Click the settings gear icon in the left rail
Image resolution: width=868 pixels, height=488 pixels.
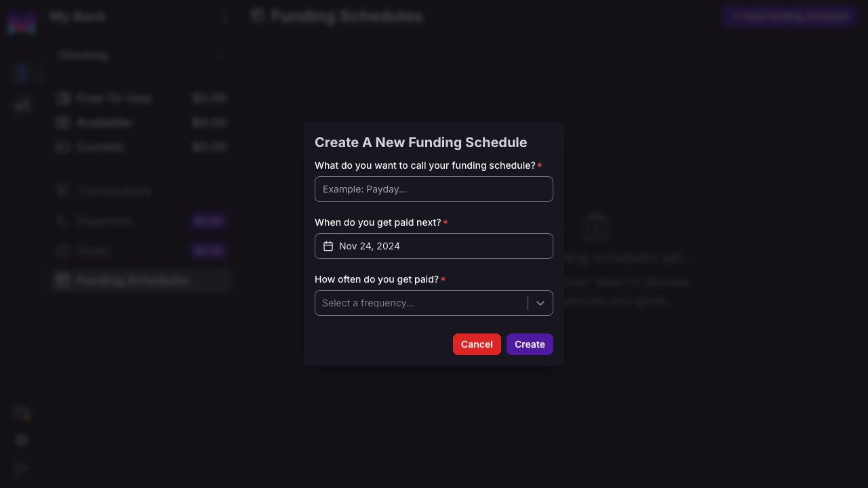pos(22,440)
